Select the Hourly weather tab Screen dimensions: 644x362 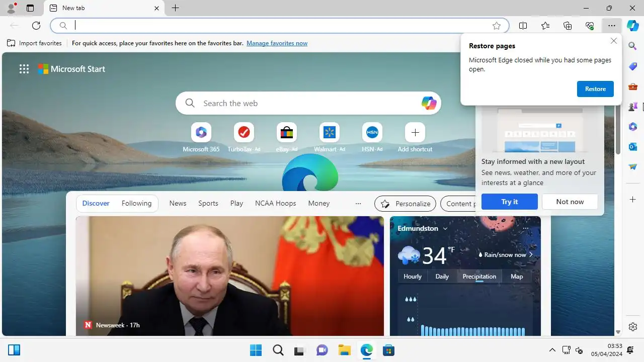pyautogui.click(x=413, y=277)
